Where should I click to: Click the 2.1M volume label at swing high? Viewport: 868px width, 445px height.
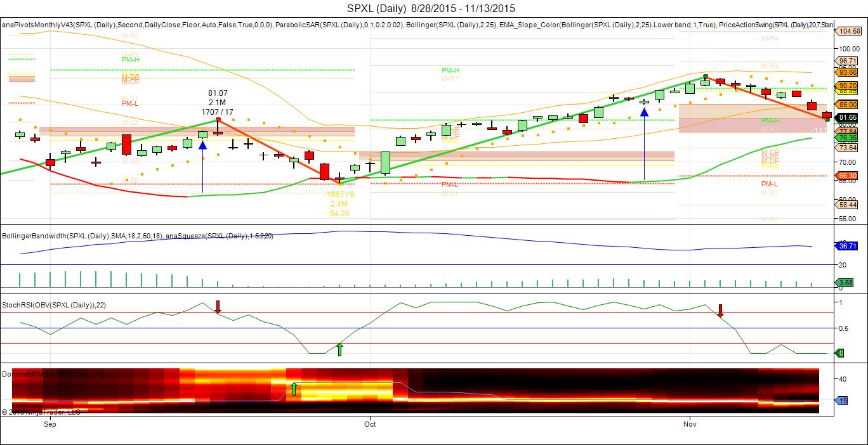[x=217, y=103]
